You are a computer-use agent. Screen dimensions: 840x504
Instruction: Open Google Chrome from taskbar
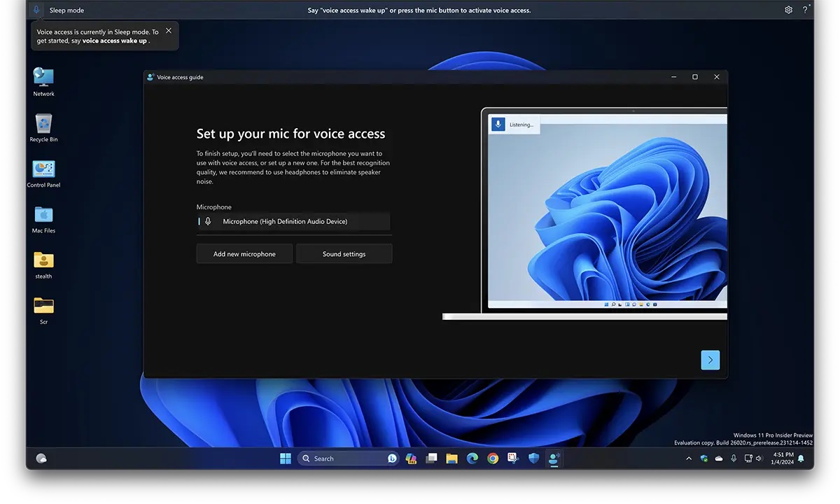493,458
